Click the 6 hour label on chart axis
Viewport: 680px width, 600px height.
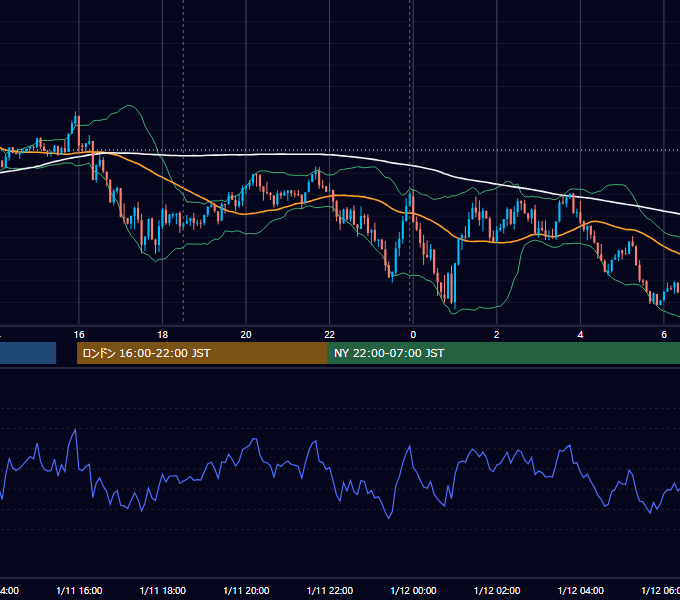click(664, 335)
